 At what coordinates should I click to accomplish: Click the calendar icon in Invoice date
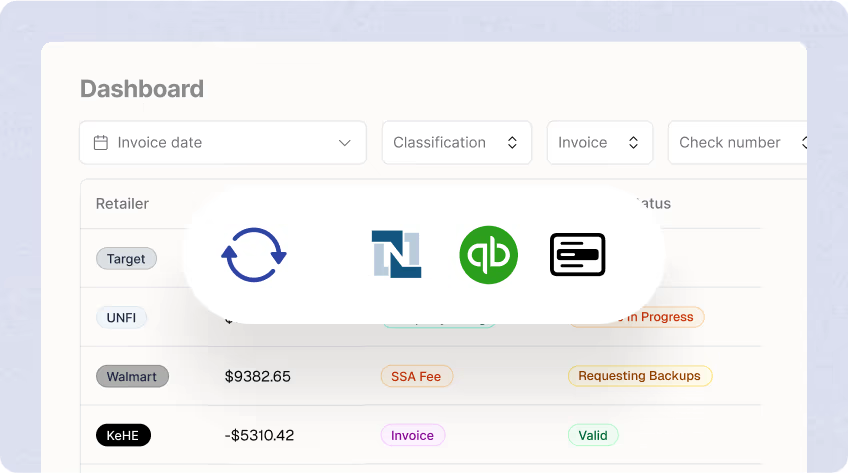(x=101, y=143)
